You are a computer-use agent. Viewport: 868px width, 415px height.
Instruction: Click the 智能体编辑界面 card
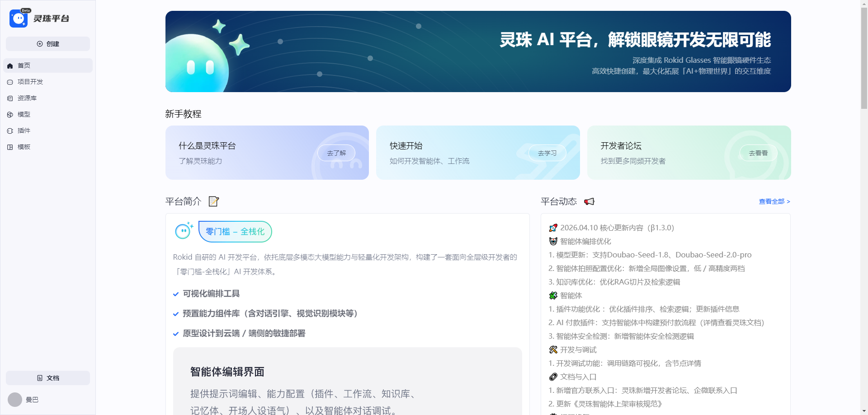[348, 381]
